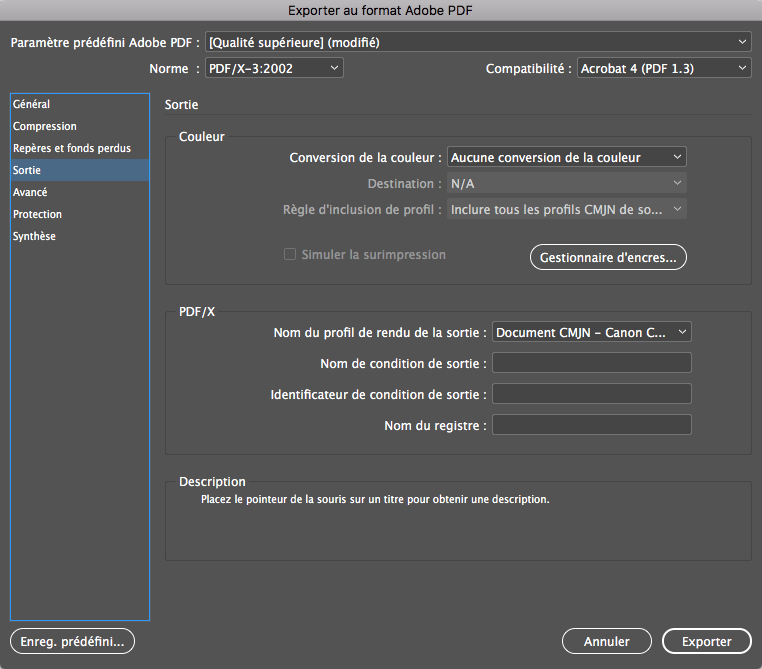This screenshot has height=669, width=762.
Task: Click the Nom de condition de sortie field
Action: 591,363
